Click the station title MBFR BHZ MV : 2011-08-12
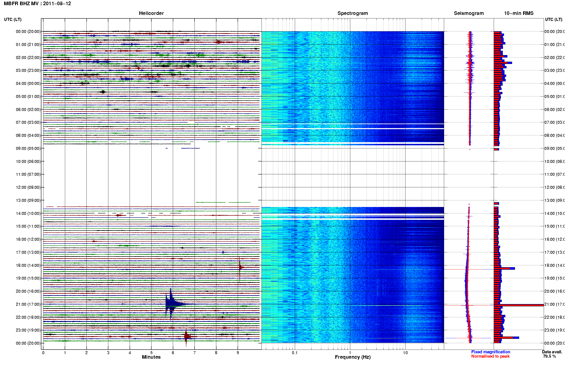 37,4
